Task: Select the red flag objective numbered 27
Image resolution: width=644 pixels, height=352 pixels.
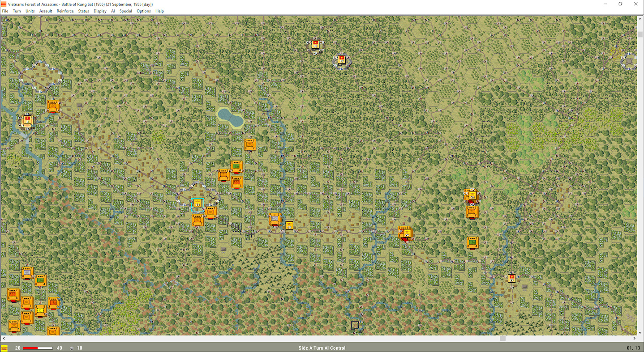Action: point(512,278)
